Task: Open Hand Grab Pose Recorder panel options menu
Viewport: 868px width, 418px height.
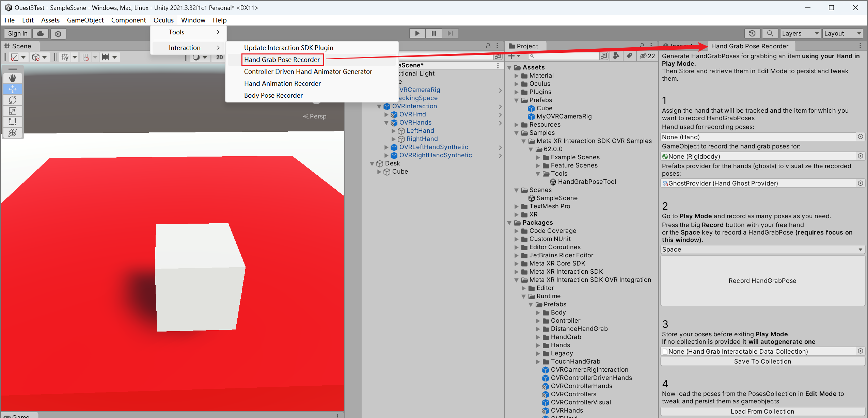Action: tap(860, 46)
